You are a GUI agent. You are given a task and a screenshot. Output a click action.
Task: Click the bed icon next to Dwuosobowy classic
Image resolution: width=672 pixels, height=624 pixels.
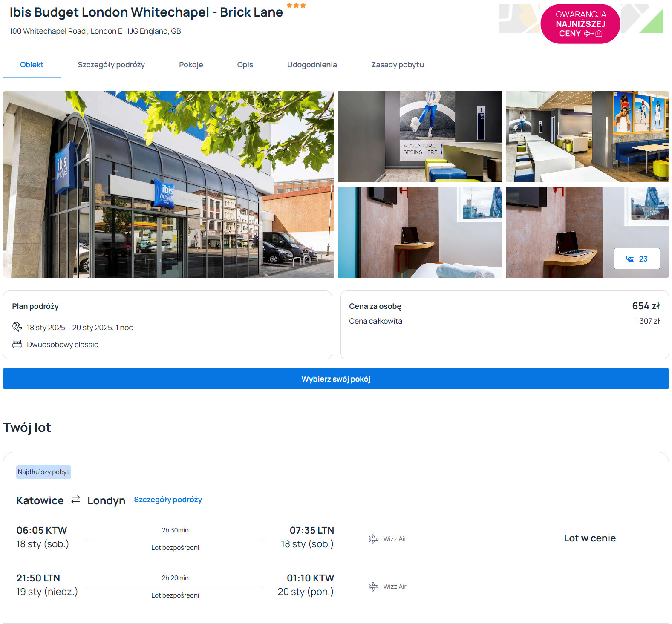point(17,344)
